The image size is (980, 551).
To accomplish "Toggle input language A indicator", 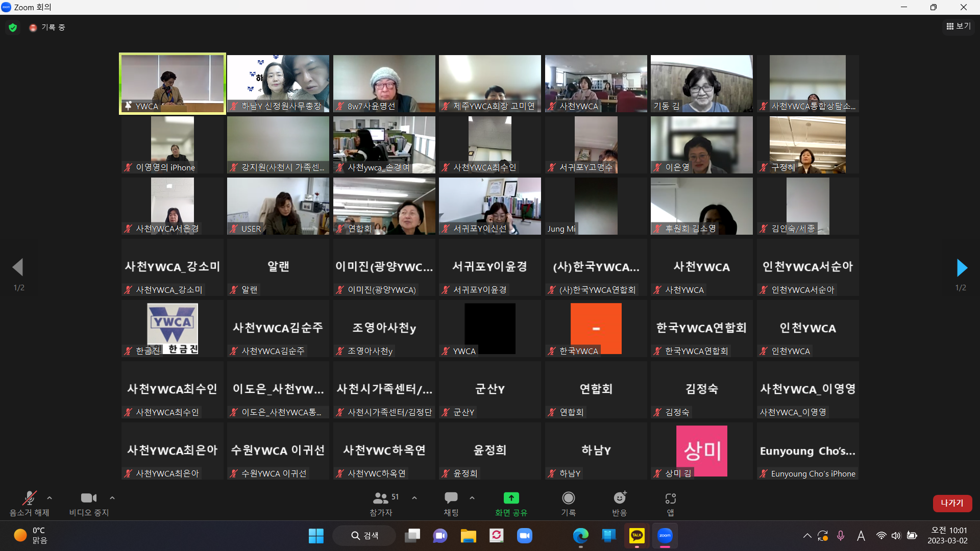I will (861, 536).
